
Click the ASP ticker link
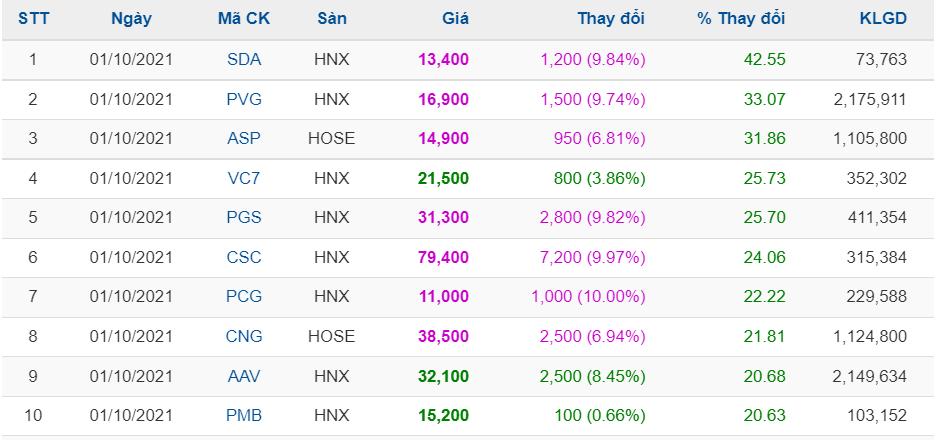click(244, 138)
